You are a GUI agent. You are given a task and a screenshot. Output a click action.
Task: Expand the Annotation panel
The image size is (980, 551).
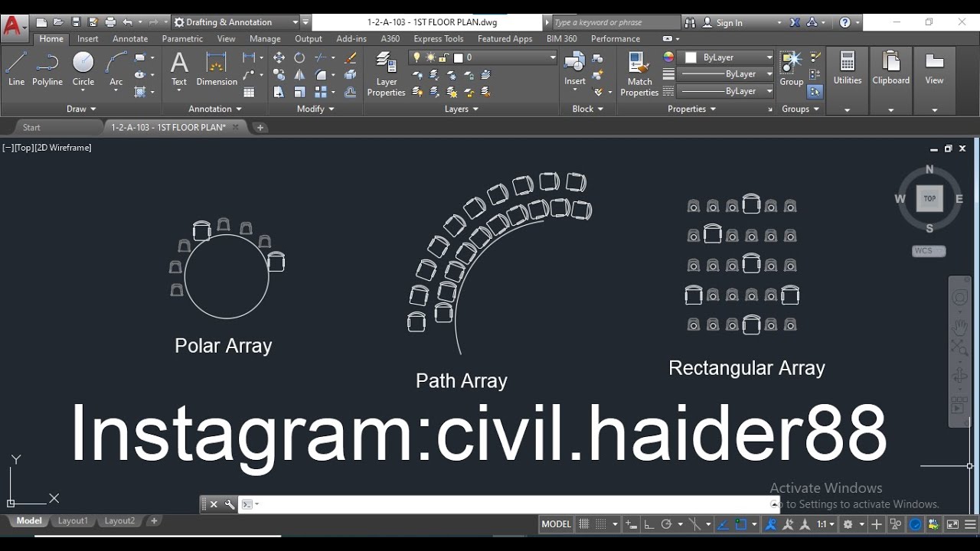(215, 109)
